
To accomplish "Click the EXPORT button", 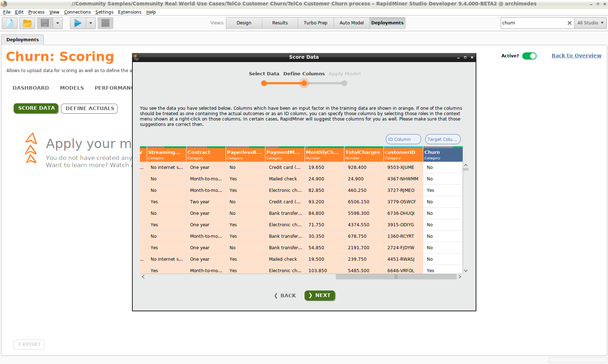I will pyautogui.click(x=29, y=344).
